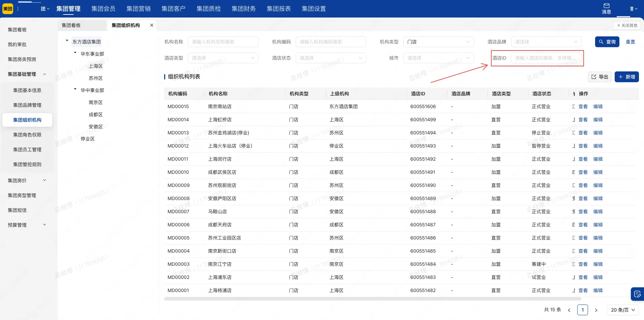Switch to the 集团看板 tab
The width and height of the screenshot is (644, 320).
(72, 25)
